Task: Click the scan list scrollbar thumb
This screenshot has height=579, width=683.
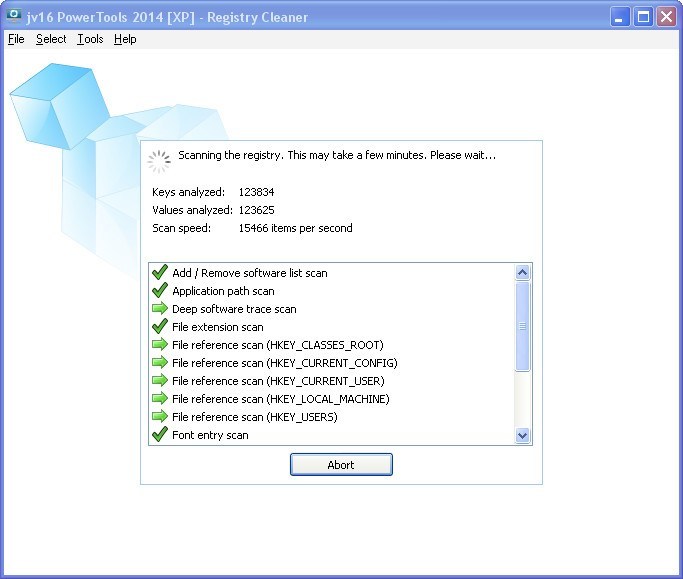Action: (522, 326)
